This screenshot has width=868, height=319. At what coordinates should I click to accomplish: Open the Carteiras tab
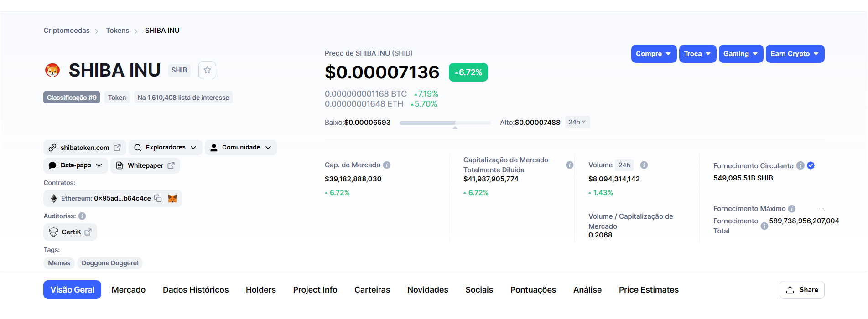pos(372,290)
